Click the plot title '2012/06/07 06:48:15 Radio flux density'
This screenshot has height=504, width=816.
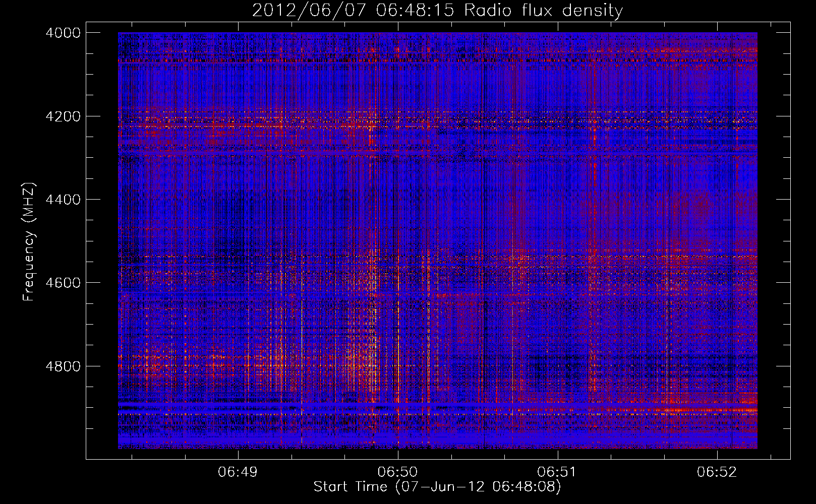tap(437, 10)
